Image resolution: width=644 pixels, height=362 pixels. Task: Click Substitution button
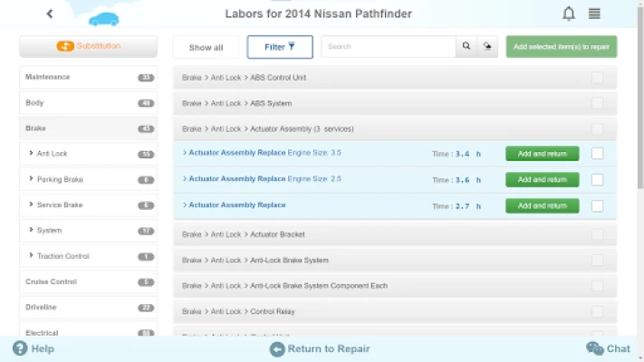pos(88,46)
